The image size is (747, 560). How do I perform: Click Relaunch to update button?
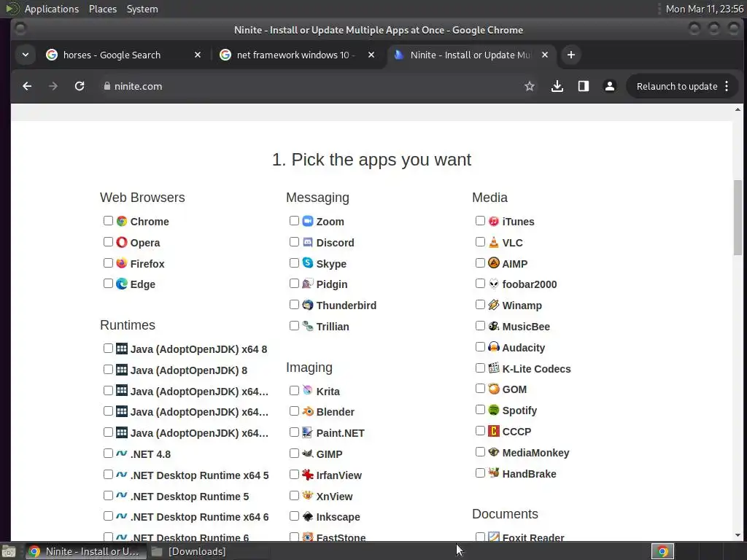[x=676, y=86]
